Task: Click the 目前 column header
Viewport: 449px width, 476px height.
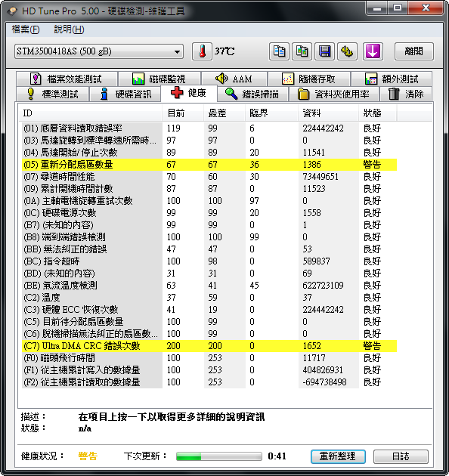Action: coord(183,113)
